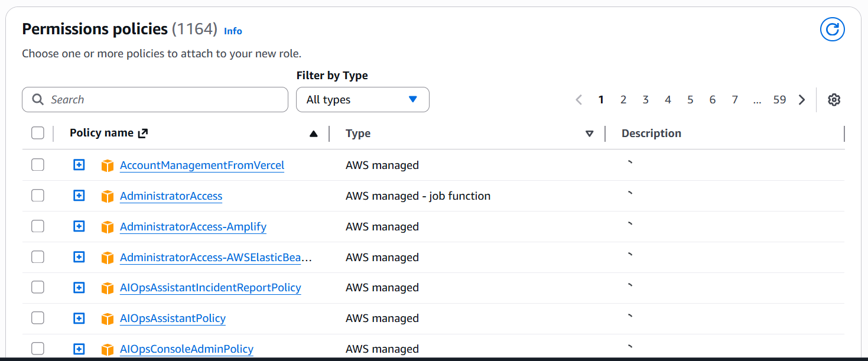Expand the AdministratorAccess-AWSElasticBea… details

click(79, 257)
